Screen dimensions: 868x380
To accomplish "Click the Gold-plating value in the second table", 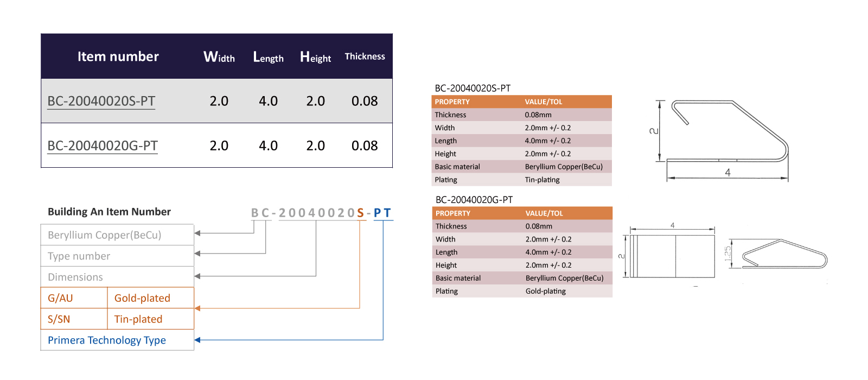I will pos(546,291).
